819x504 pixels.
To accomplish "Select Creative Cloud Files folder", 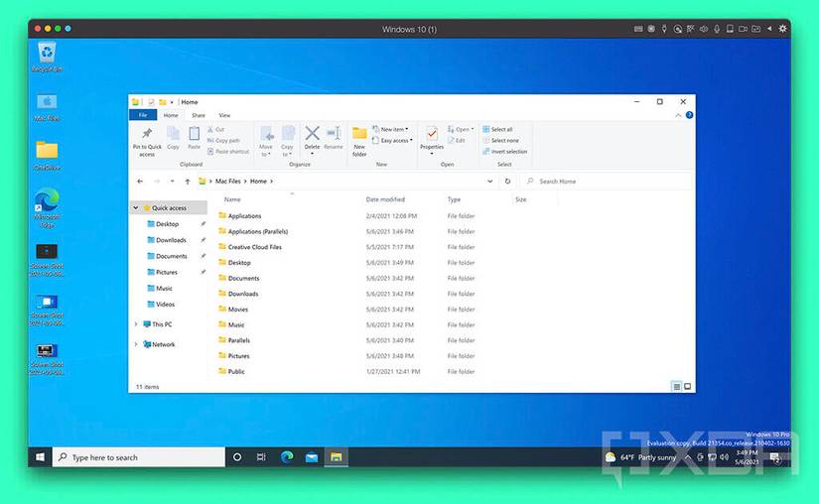I will (255, 247).
